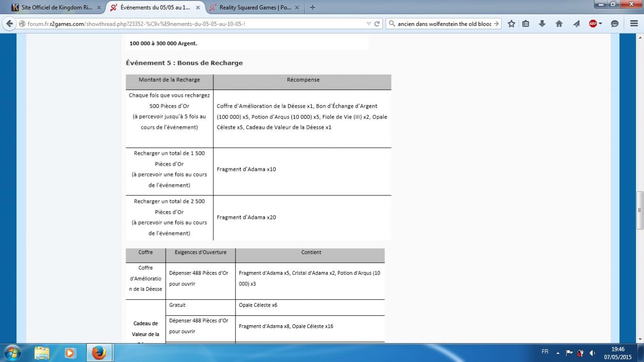Go to the Firefox home page
This screenshot has height=362, width=644.
pyautogui.click(x=559, y=24)
